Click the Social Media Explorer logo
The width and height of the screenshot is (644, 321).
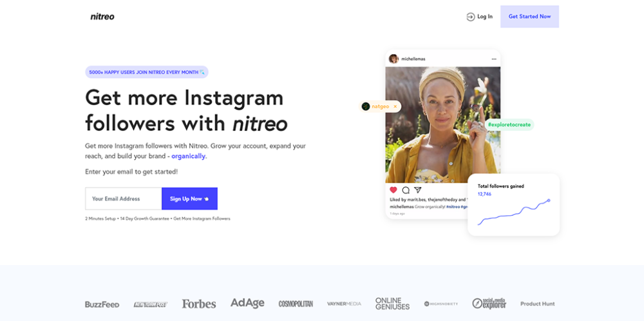[x=489, y=304]
